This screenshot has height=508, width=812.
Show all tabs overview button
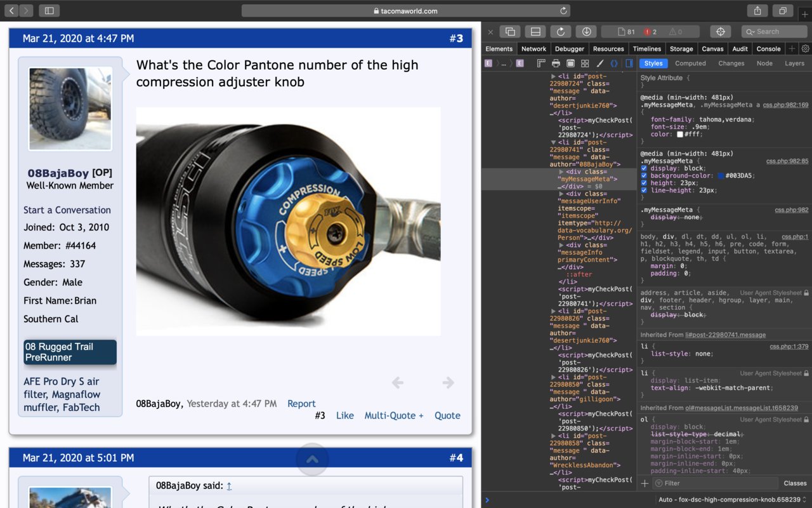[x=783, y=11]
